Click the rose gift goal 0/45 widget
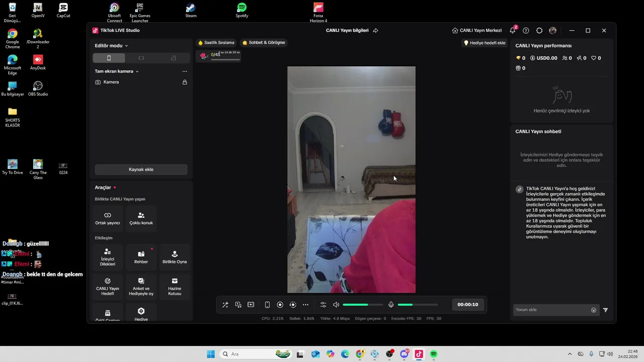Viewport: 644px width, 362px height. click(x=218, y=55)
